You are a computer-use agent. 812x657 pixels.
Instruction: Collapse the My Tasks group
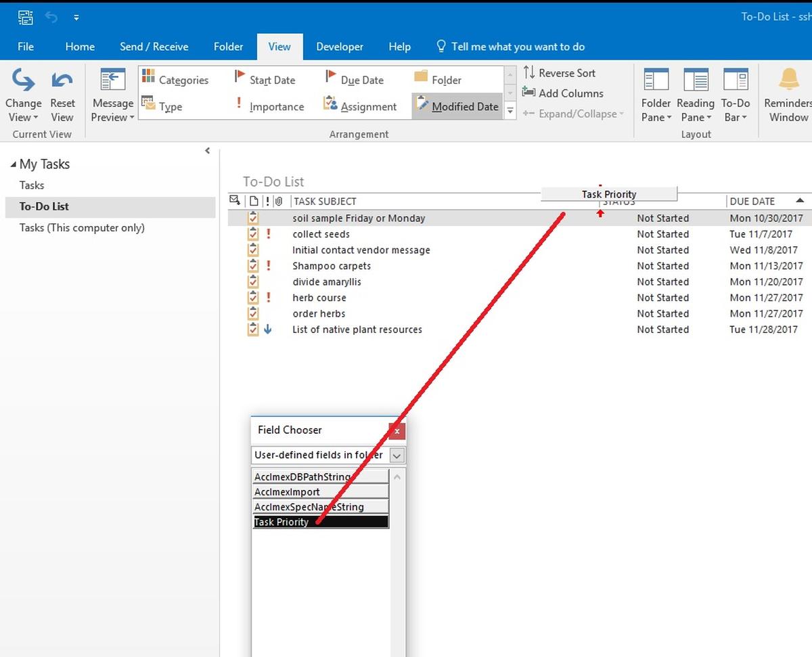tap(13, 164)
